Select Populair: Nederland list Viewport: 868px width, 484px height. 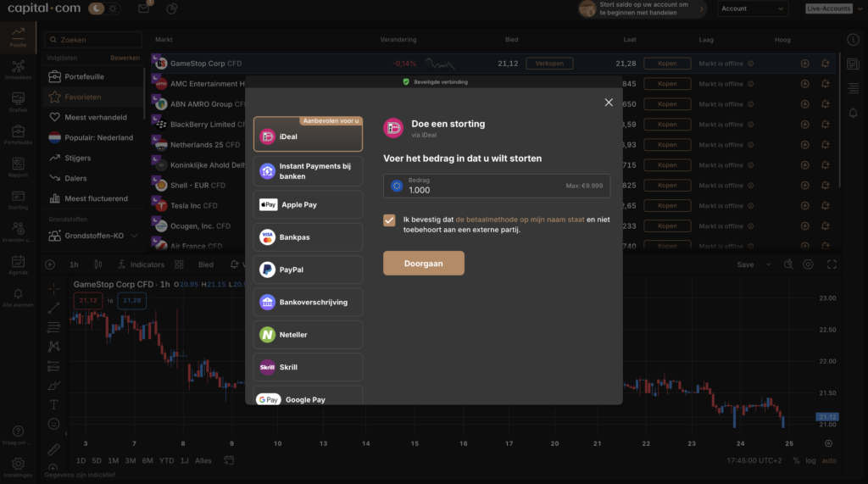93,137
